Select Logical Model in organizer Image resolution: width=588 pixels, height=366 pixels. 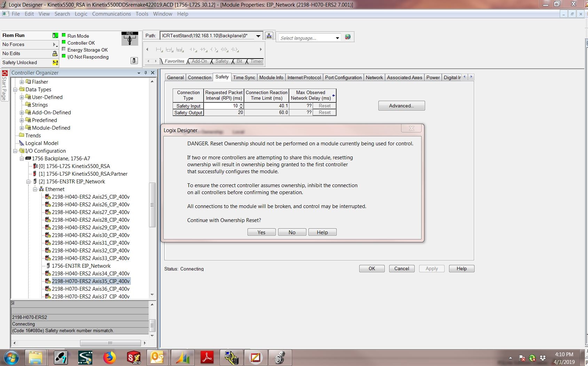coord(42,143)
